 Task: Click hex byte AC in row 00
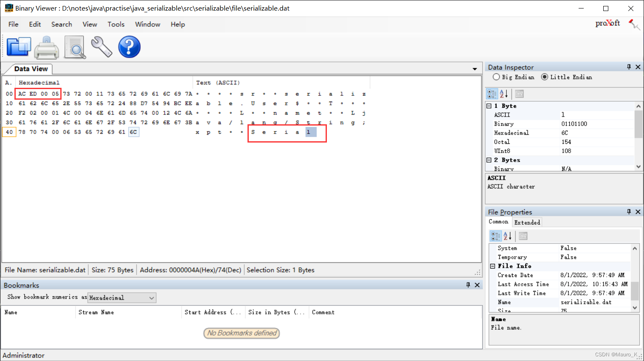tap(22, 94)
